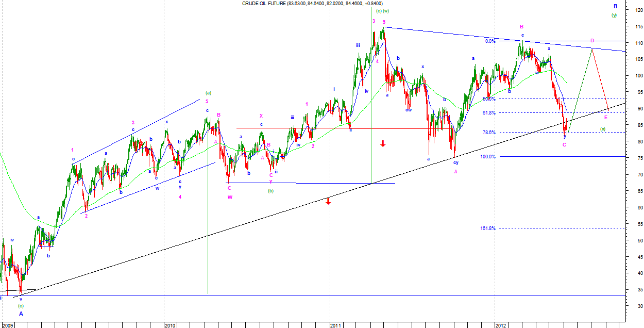Click the 2011 year marker on time axis
The height and width of the screenshot is (328, 644).
(x=336, y=325)
